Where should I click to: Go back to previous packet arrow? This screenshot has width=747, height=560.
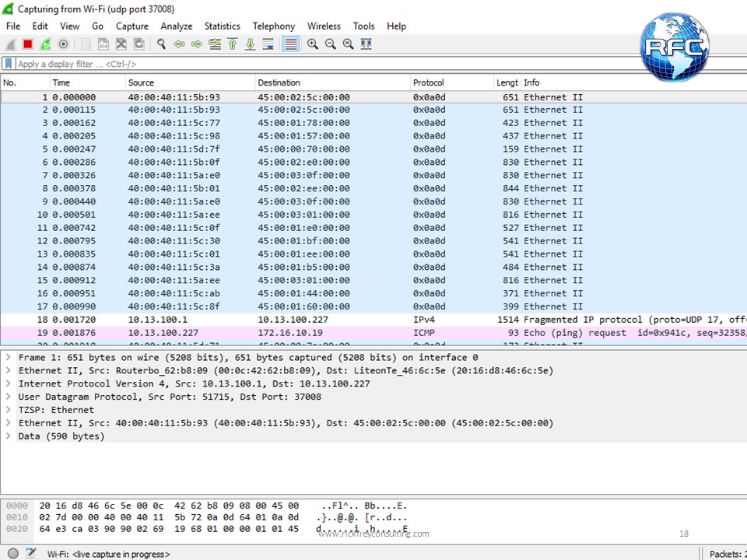pos(179,44)
